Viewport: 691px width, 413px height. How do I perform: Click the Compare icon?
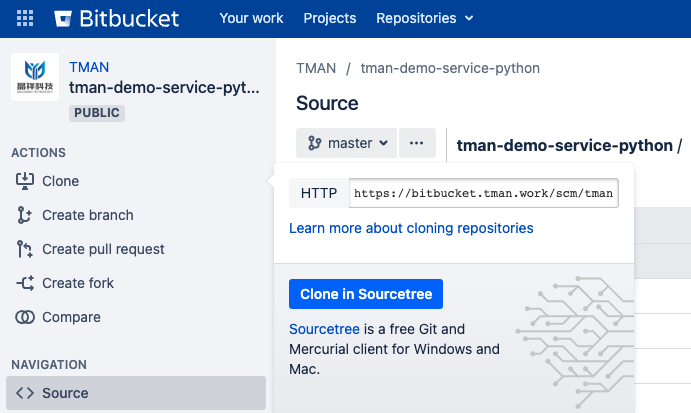click(25, 317)
